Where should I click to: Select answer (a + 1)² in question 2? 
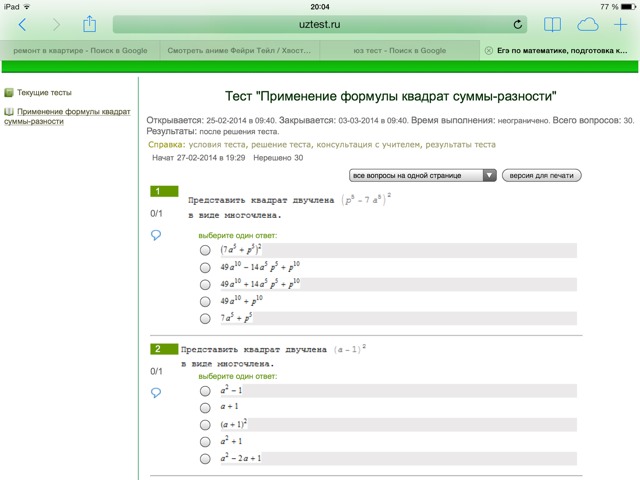[205, 425]
